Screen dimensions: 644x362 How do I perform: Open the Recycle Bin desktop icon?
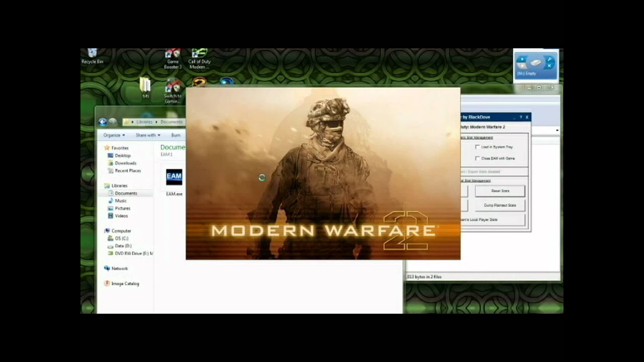[92, 56]
